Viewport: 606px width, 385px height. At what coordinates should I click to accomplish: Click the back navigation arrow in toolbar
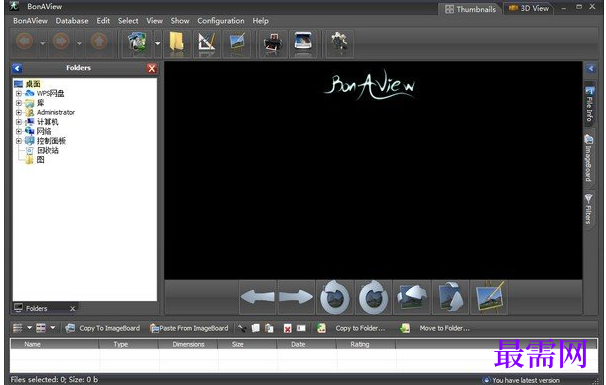tap(25, 41)
